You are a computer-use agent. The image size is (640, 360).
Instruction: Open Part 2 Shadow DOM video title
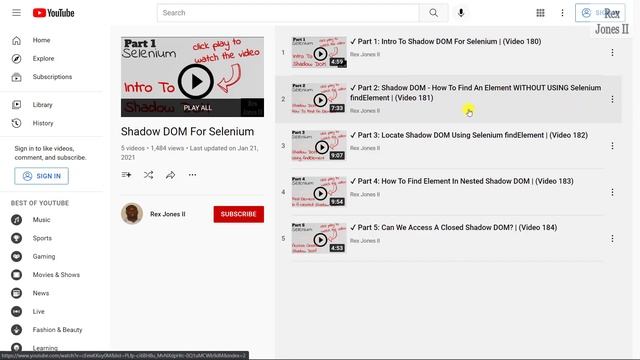[476, 93]
